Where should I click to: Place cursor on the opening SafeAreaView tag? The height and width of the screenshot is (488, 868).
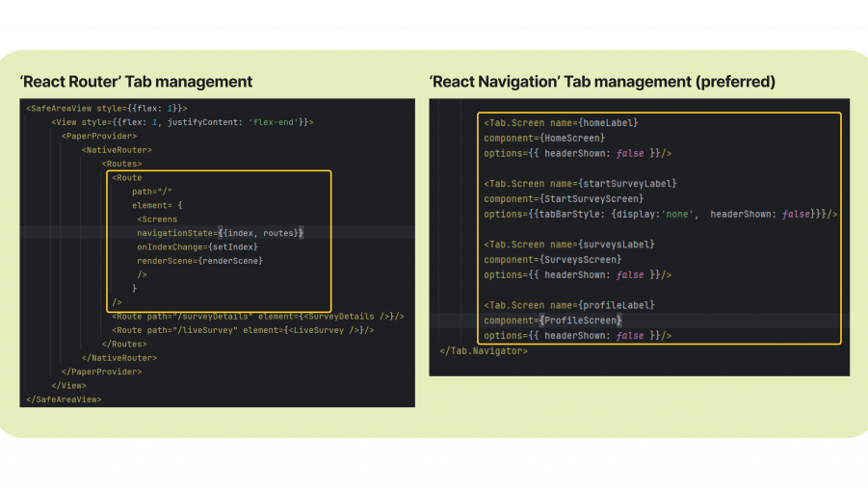click(x=106, y=108)
